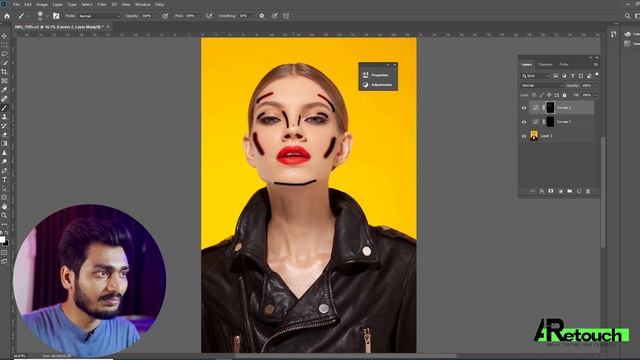Toggle pressure for size icon
Screen dimensions: 640x360
coord(275,16)
